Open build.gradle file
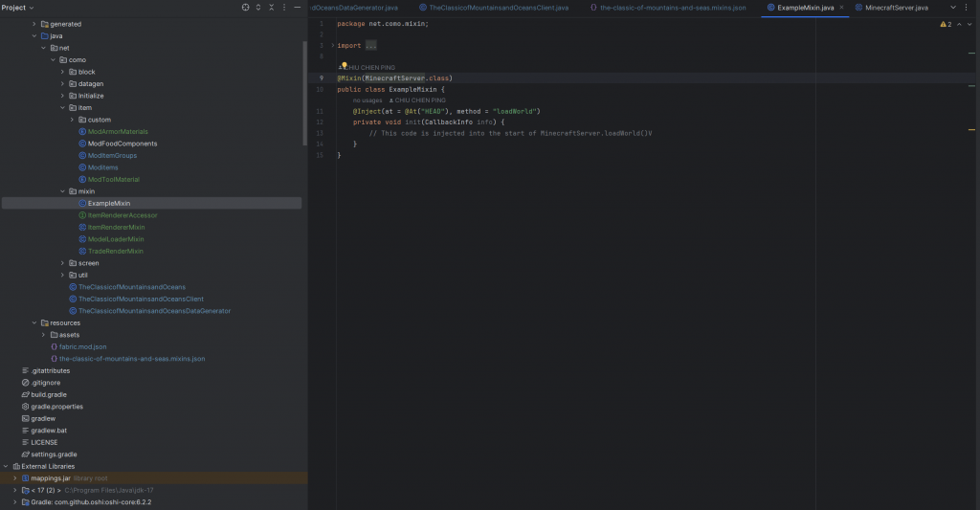Image resolution: width=980 pixels, height=510 pixels. 48,394
